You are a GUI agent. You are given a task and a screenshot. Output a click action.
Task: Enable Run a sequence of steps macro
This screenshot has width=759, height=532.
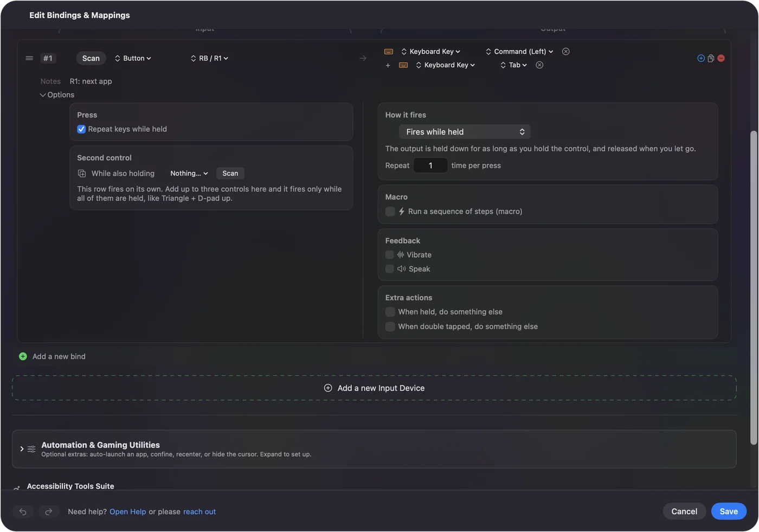[x=390, y=211]
